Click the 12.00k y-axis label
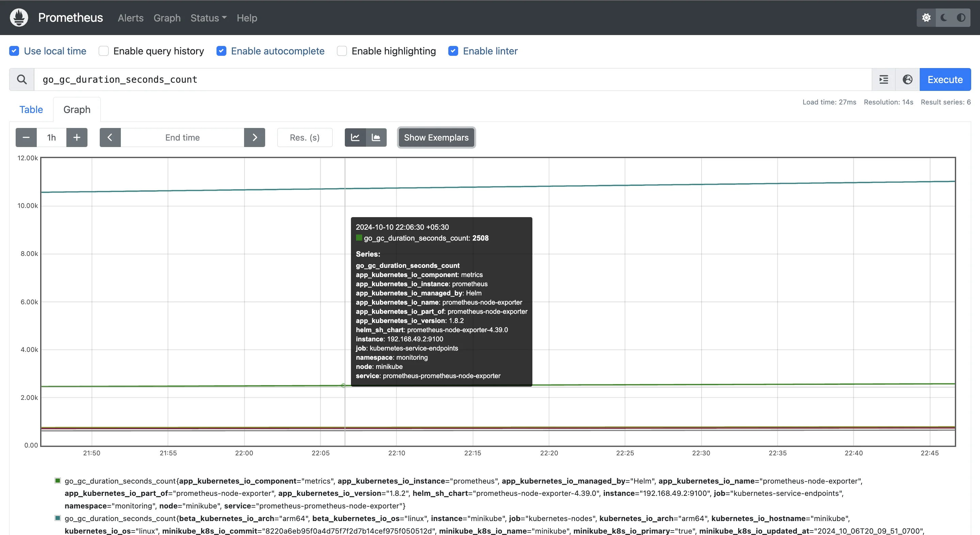The height and width of the screenshot is (535, 980). (27, 158)
